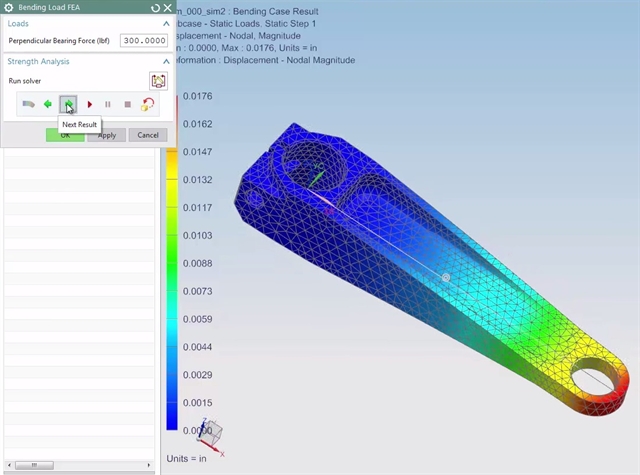Image resolution: width=640 pixels, height=475 pixels.
Task: Click the 'Bending Case Result' header text
Action: [x=276, y=11]
